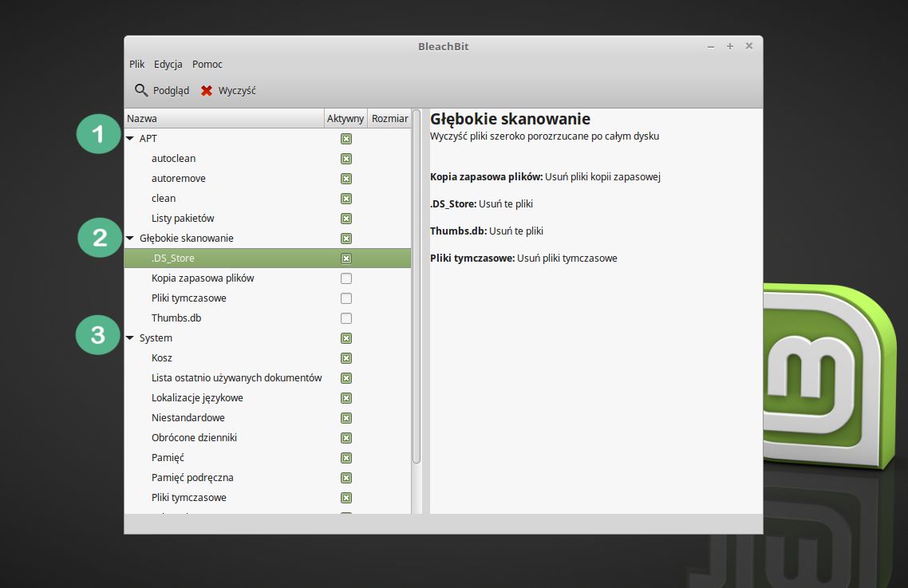The image size is (908, 588).
Task: Enable Pliki tymczasowe under Głębokie skanowanie
Action: click(346, 298)
